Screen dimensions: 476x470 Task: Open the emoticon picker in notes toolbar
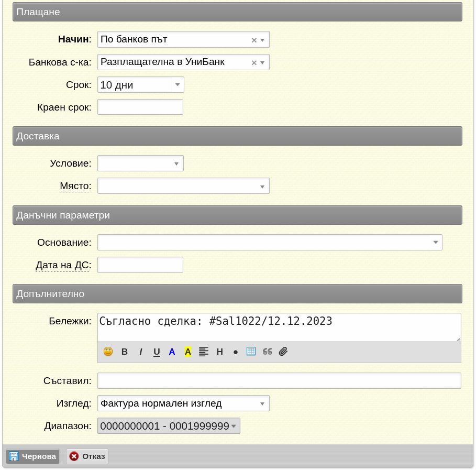108,352
